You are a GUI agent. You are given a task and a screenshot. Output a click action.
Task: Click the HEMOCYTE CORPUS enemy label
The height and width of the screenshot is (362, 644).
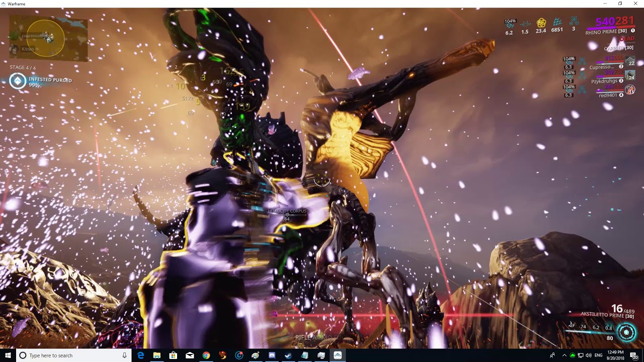point(287,211)
